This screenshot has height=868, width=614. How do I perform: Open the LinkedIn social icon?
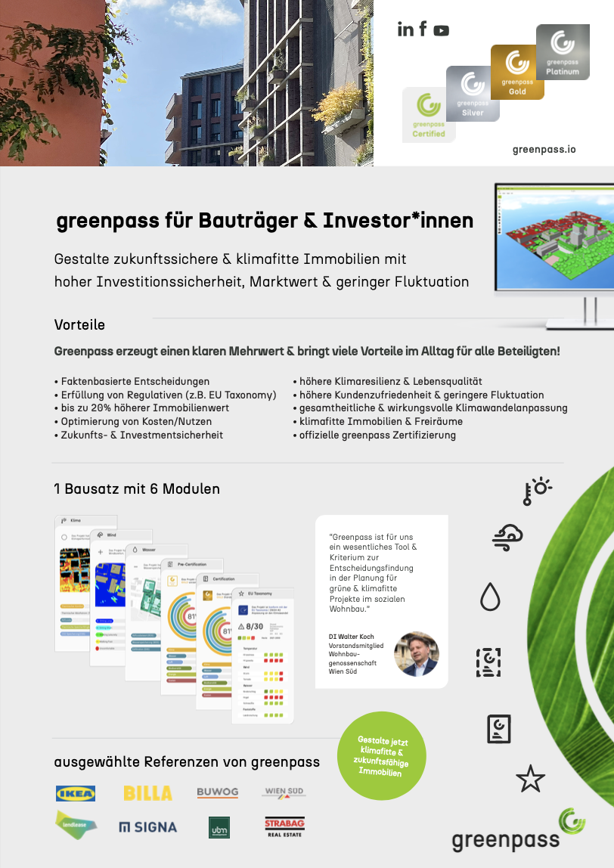405,30
